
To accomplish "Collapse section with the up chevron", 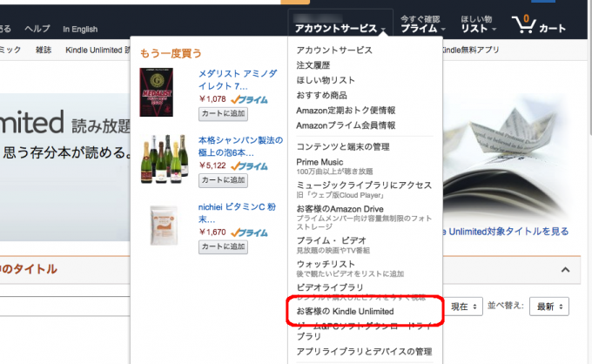I will click(565, 270).
